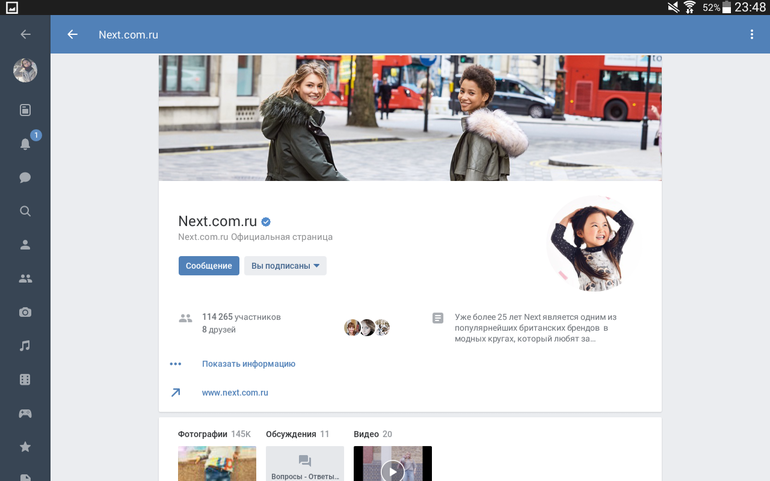
Task: Tap the description document icon
Action: point(438,318)
